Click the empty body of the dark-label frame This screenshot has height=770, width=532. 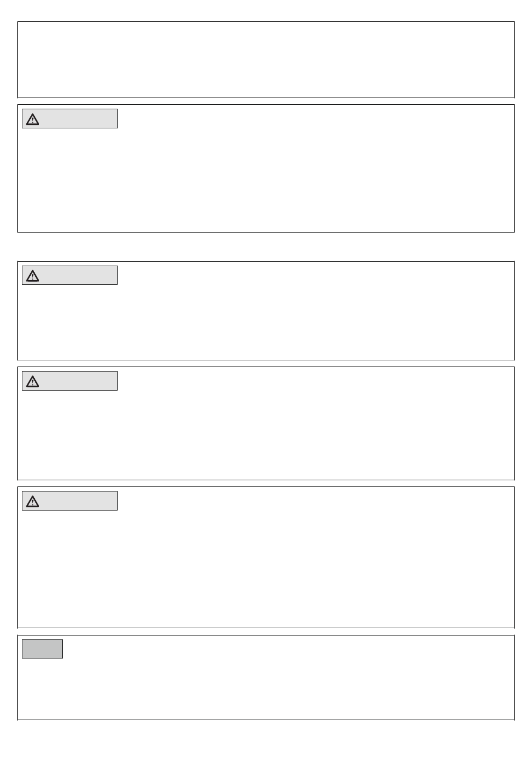[266, 688]
